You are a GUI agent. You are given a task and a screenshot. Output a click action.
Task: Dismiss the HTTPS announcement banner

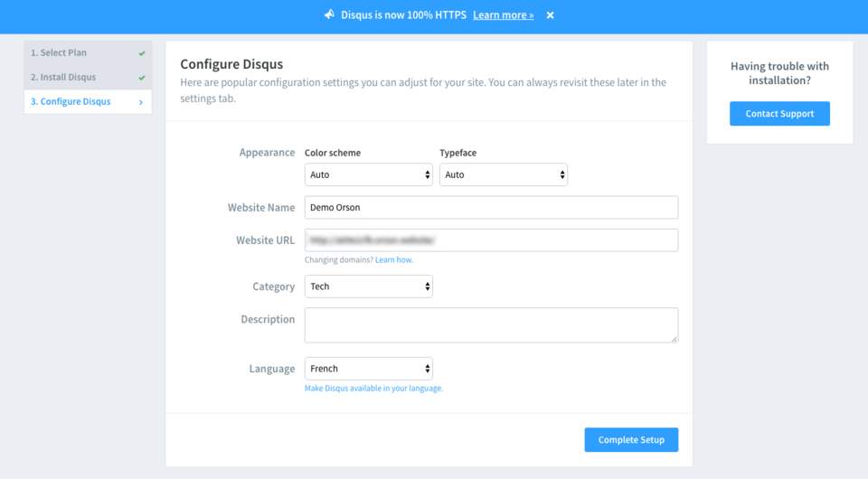pos(550,15)
